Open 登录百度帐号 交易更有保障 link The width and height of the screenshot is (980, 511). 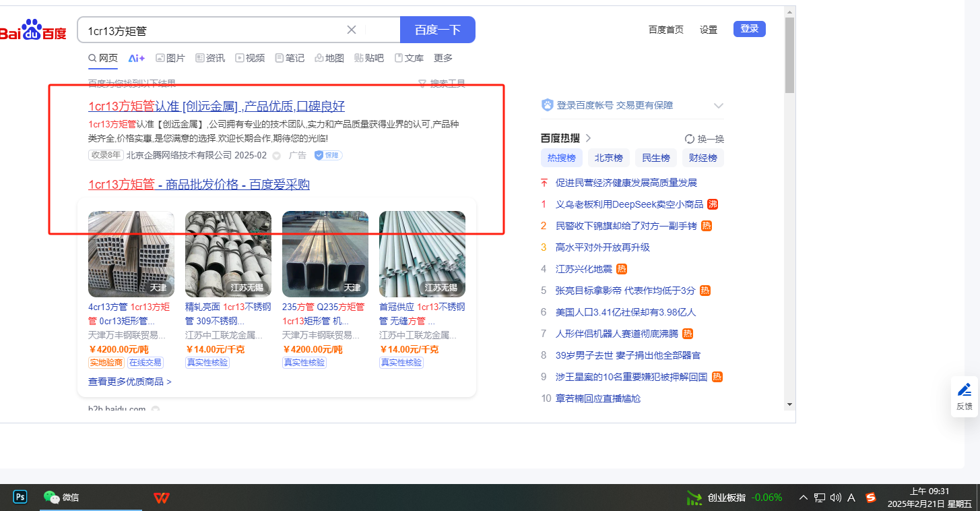pyautogui.click(x=615, y=105)
